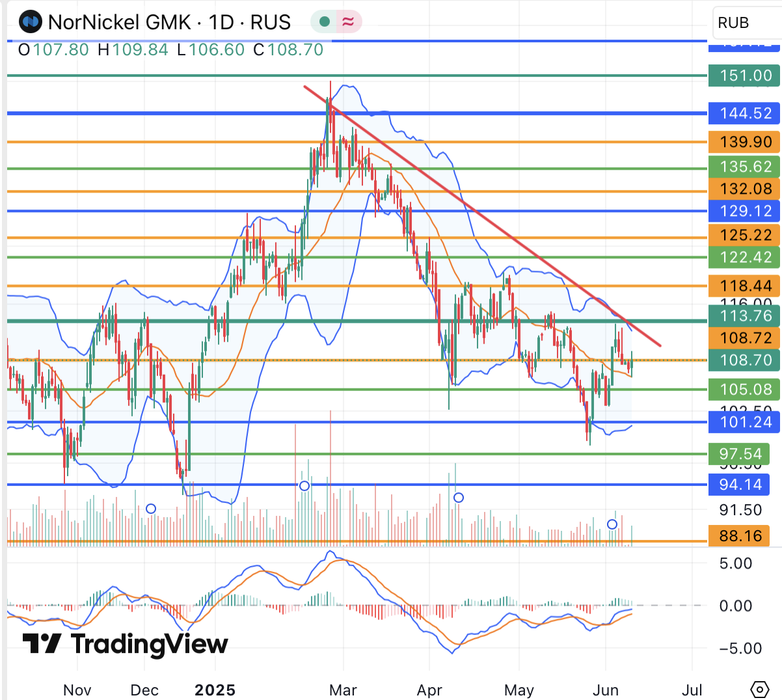Click the green market status dot
This screenshot has width=782, height=700.
click(x=325, y=22)
